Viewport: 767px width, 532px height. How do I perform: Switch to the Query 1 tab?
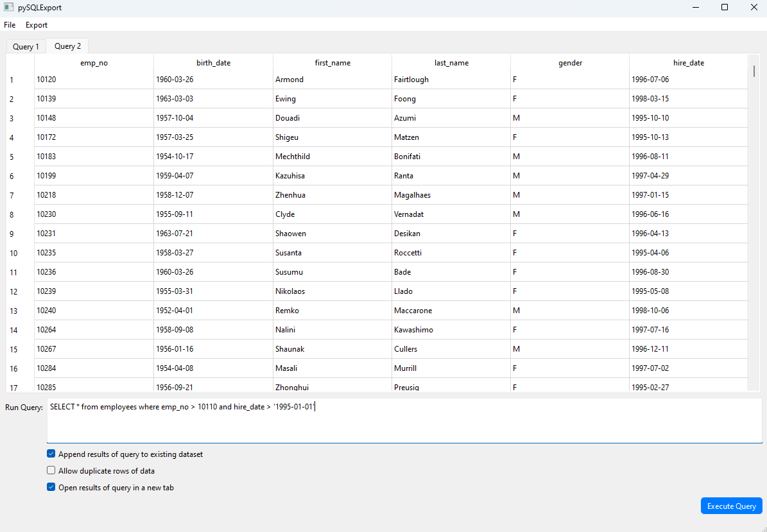coord(26,47)
